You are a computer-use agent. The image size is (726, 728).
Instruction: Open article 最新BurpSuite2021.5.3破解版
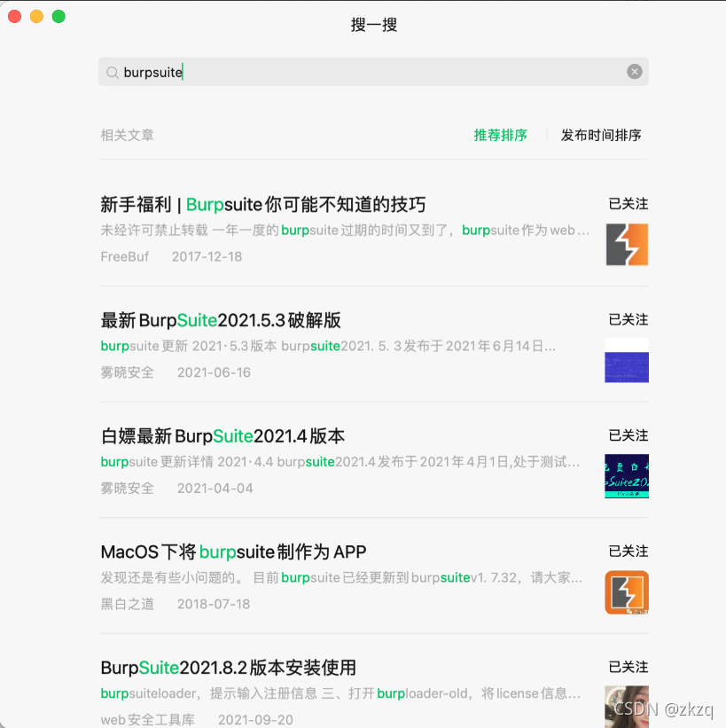221,320
